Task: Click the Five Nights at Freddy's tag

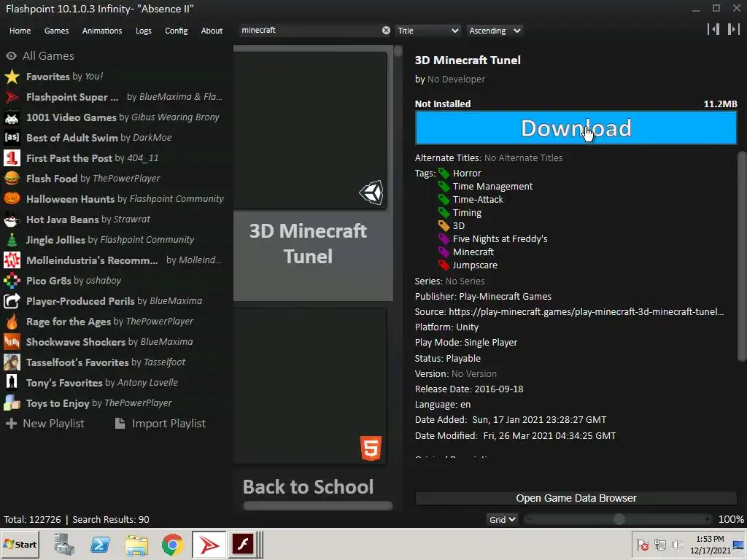Action: click(x=500, y=239)
